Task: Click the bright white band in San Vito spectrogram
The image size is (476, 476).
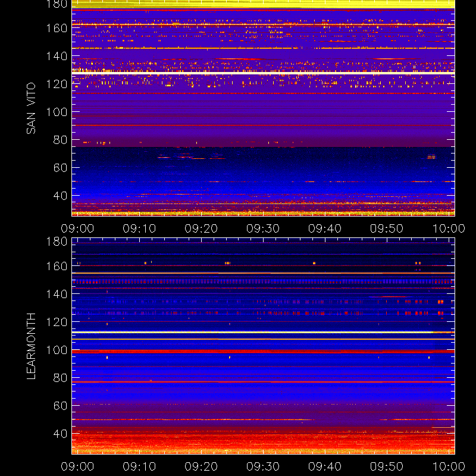Action: (263, 73)
